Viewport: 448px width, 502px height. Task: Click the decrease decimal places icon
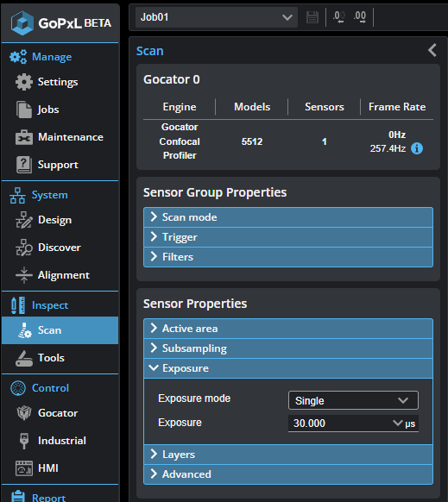point(339,17)
